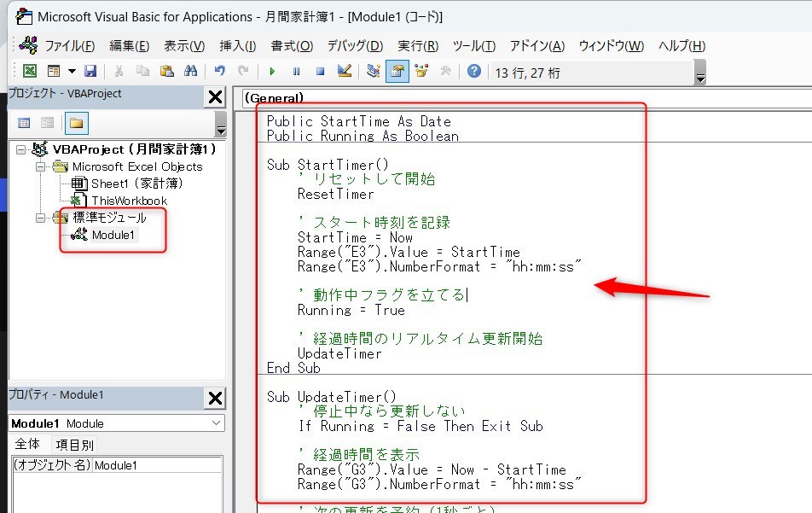Switch to the 全体 properties tab

coord(27,444)
